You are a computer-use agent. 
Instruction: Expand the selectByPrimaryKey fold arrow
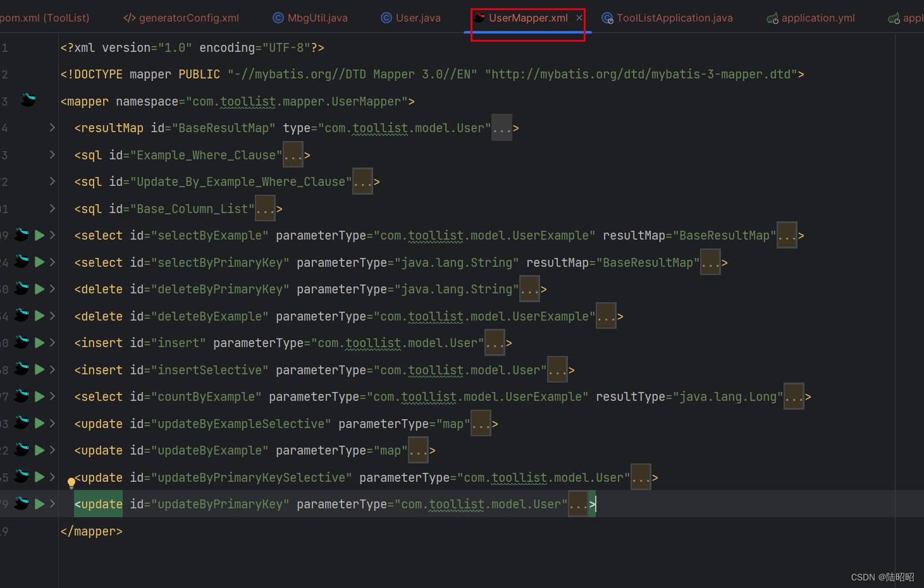coord(52,262)
